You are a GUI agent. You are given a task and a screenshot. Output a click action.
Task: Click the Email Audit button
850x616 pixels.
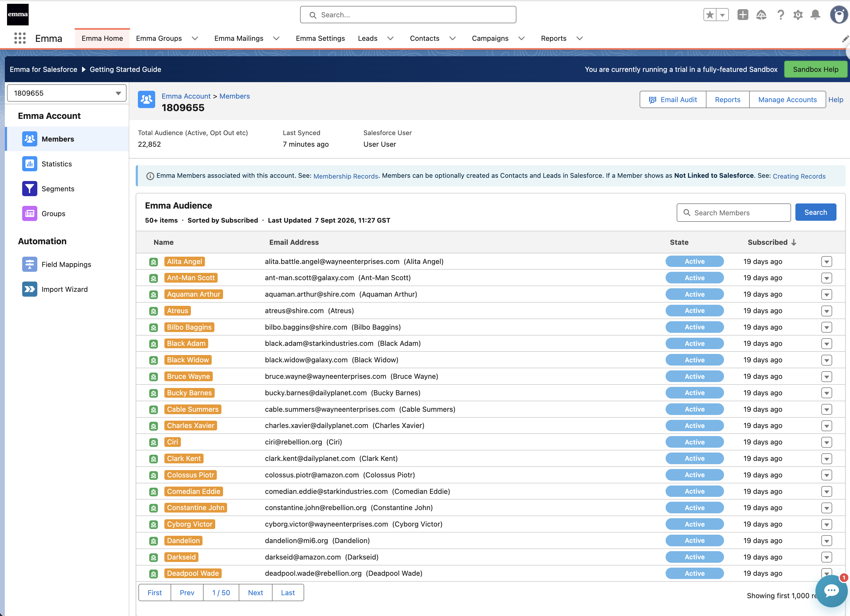[x=673, y=100]
